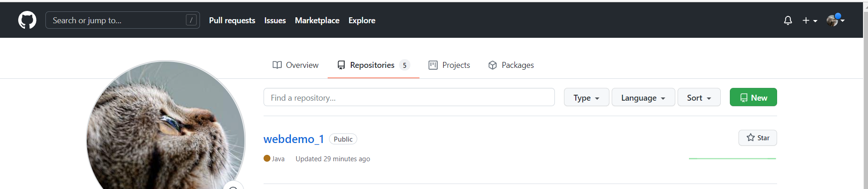Select the Repositories tab
868x189 pixels.
point(374,65)
